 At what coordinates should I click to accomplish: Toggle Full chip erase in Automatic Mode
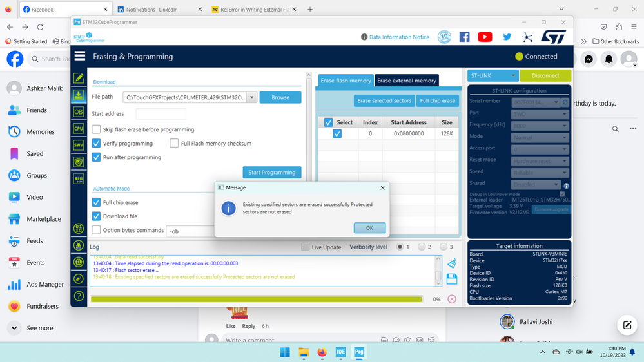pyautogui.click(x=96, y=202)
